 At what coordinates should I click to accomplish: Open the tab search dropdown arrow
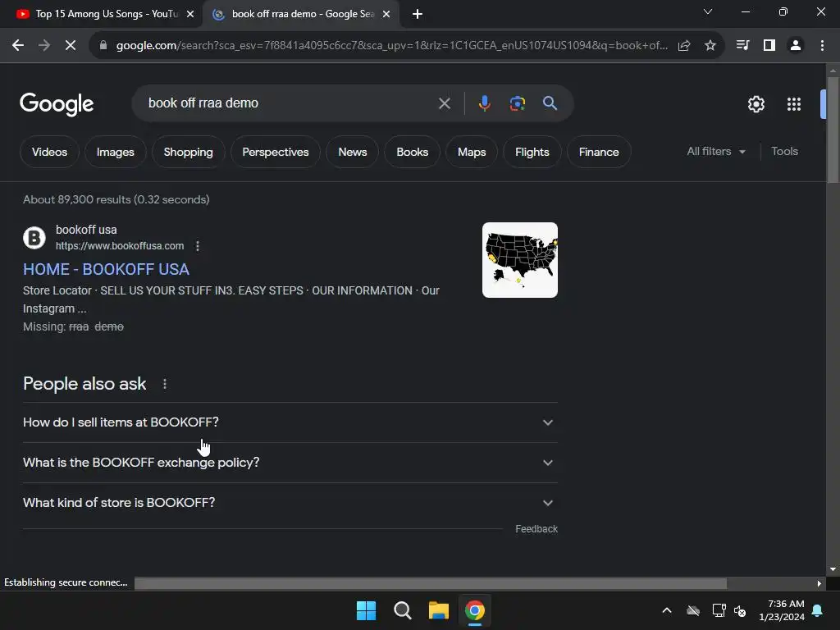(708, 11)
